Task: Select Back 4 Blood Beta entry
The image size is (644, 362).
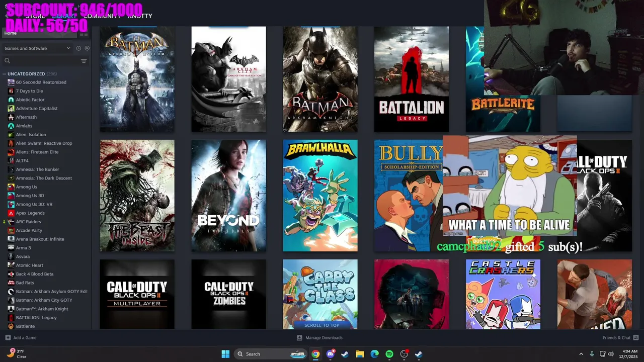Action: pyautogui.click(x=34, y=274)
